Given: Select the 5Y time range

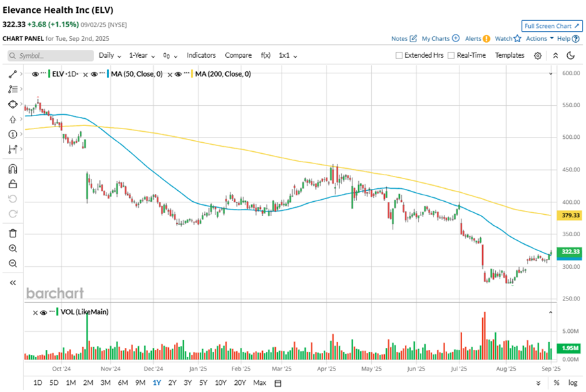Looking at the screenshot, I should [x=203, y=383].
